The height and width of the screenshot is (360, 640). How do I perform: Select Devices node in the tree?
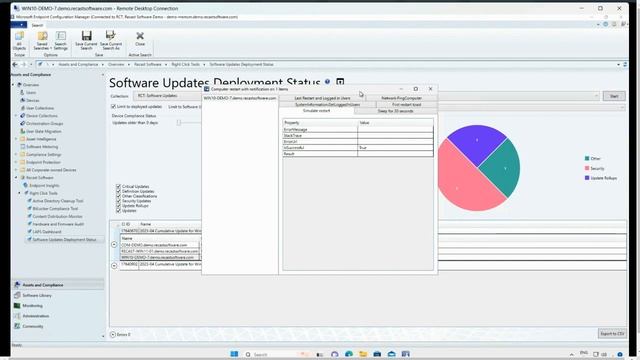33,100
